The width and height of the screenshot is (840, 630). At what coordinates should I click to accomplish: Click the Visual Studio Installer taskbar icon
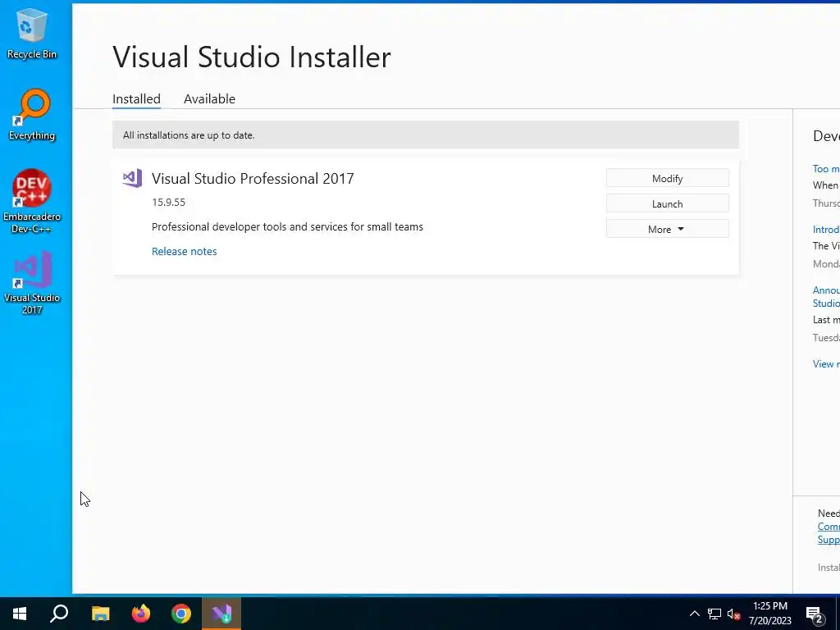[x=221, y=614]
